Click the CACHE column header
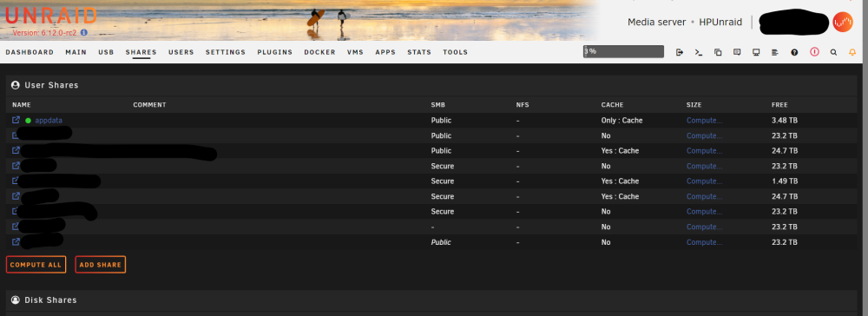The height and width of the screenshot is (316, 868). (612, 104)
